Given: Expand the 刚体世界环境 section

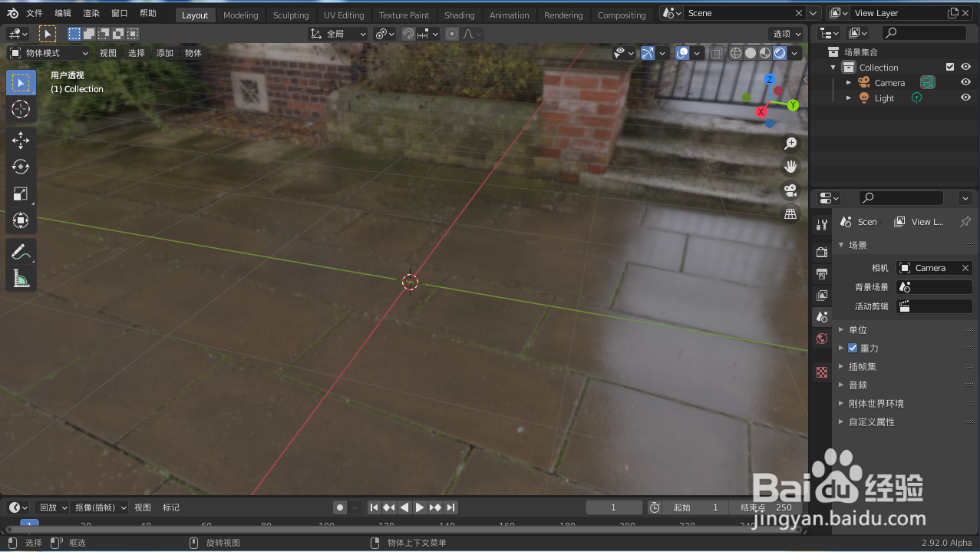Looking at the screenshot, I should tap(875, 403).
